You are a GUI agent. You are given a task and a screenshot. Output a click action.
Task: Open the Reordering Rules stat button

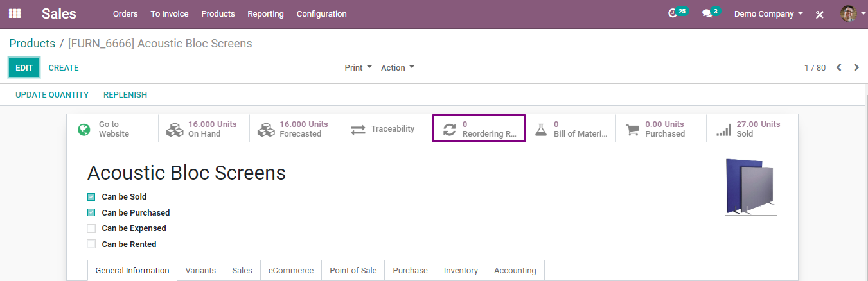point(479,128)
